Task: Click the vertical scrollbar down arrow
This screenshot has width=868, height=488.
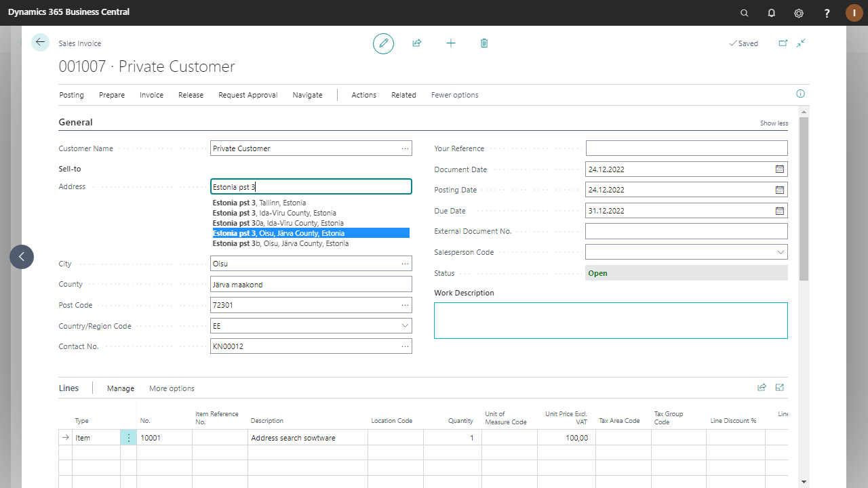Action: pyautogui.click(x=804, y=481)
